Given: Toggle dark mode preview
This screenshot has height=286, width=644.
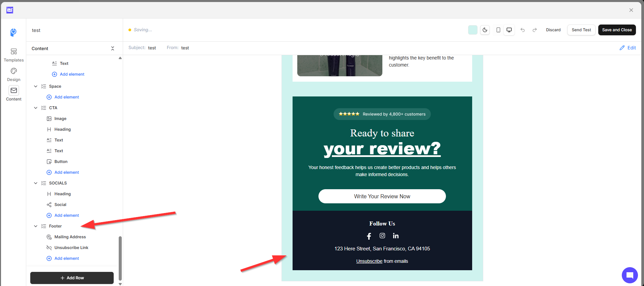Looking at the screenshot, I should tap(485, 30).
